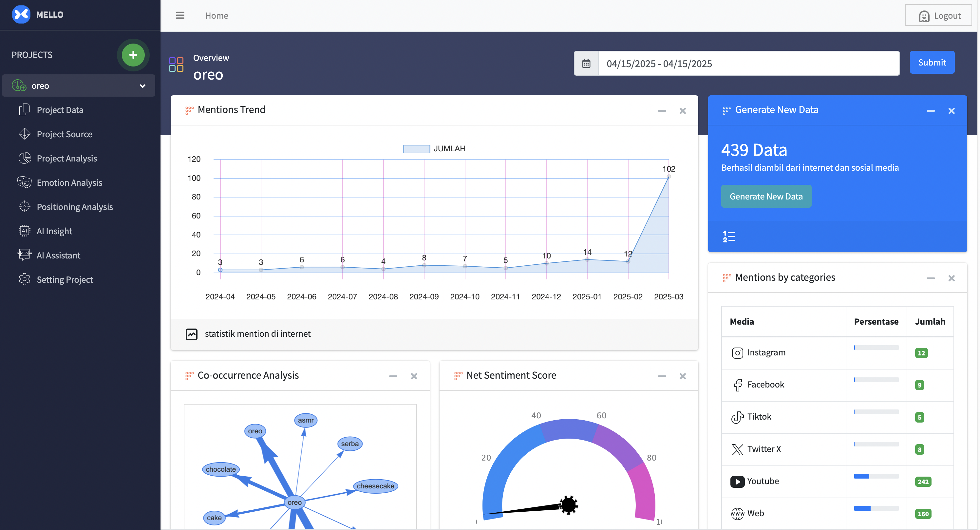Click the Youtube percentage progress bar
Image resolution: width=980 pixels, height=530 pixels.
[876, 476]
